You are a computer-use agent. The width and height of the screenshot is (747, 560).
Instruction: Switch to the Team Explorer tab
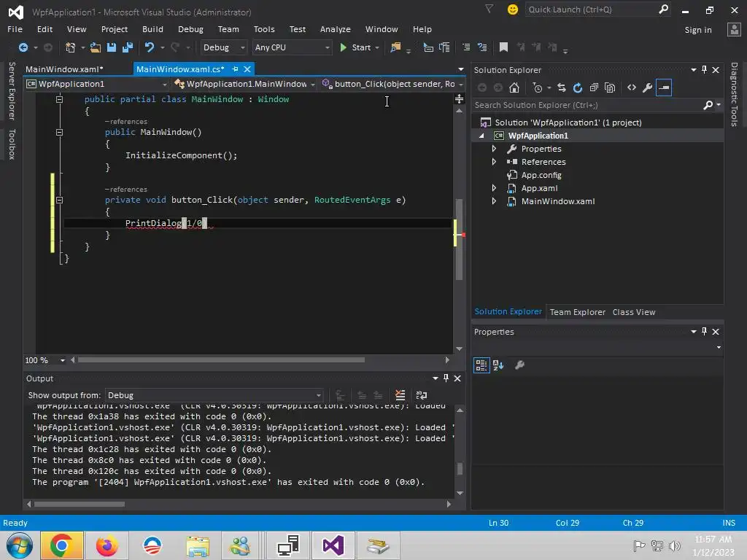[578, 312]
